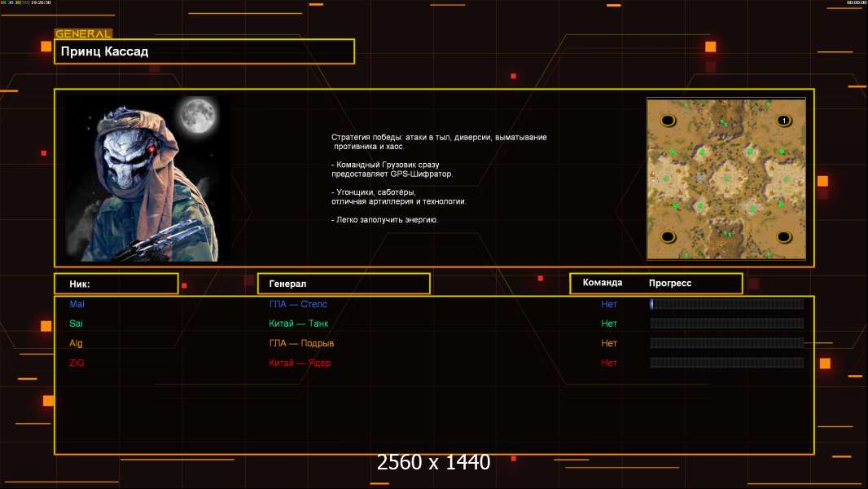Viewport: 868px width, 489px height.
Task: Select the bottom-right start position on map
Action: pos(783,237)
